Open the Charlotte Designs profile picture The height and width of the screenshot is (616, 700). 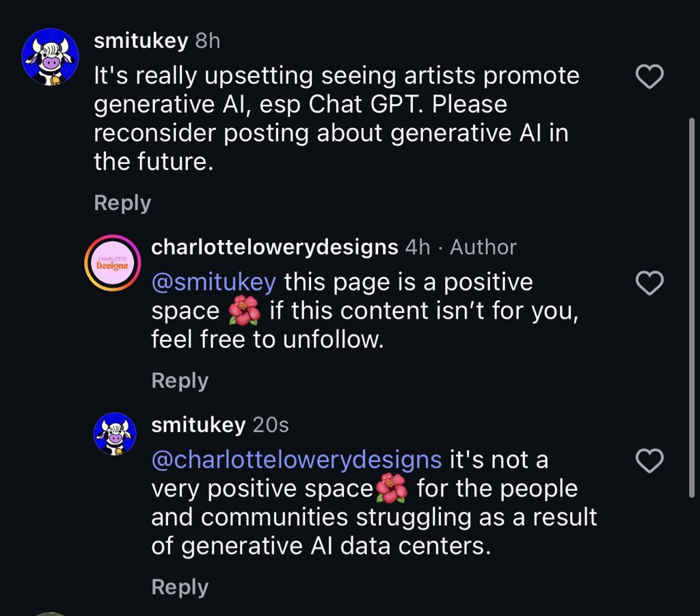pyautogui.click(x=112, y=263)
